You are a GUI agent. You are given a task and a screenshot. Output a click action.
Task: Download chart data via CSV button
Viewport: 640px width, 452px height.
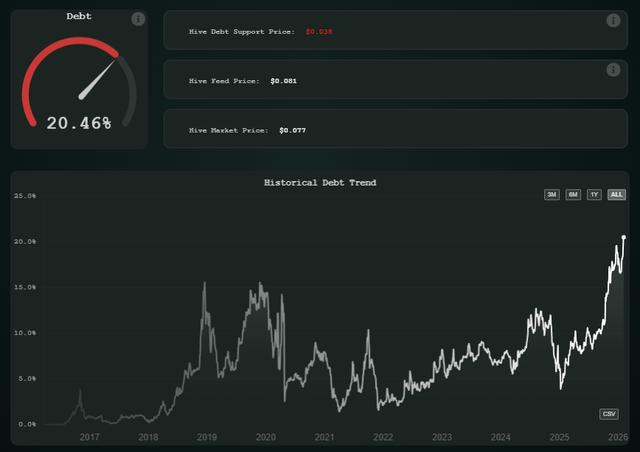(609, 414)
